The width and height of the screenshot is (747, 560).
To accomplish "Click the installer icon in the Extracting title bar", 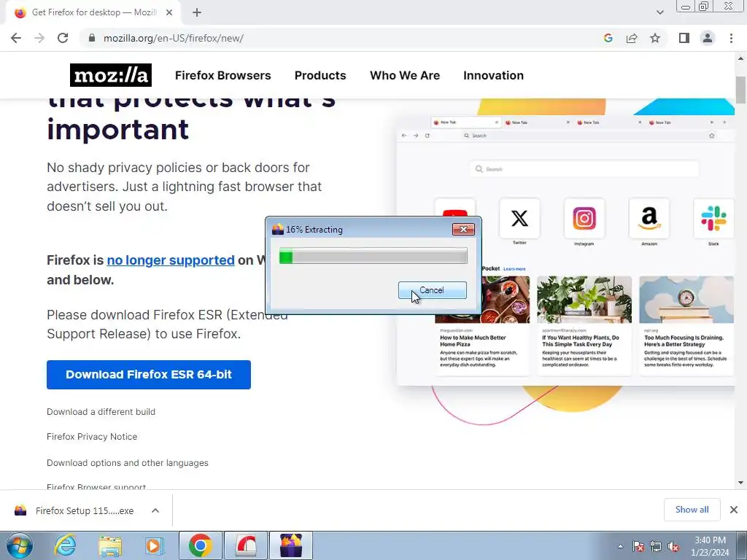I will click(278, 230).
